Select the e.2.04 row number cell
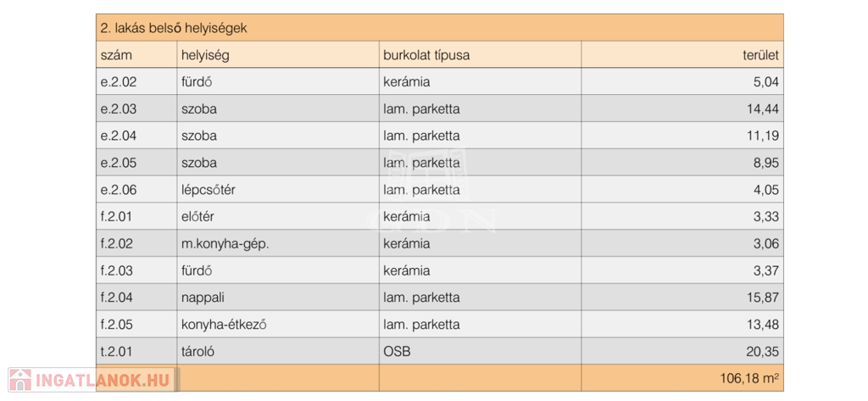 pos(118,136)
